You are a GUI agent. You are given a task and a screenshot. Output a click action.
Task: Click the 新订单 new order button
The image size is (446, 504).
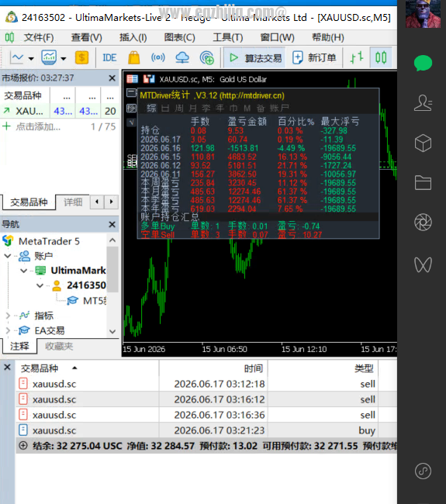click(314, 58)
